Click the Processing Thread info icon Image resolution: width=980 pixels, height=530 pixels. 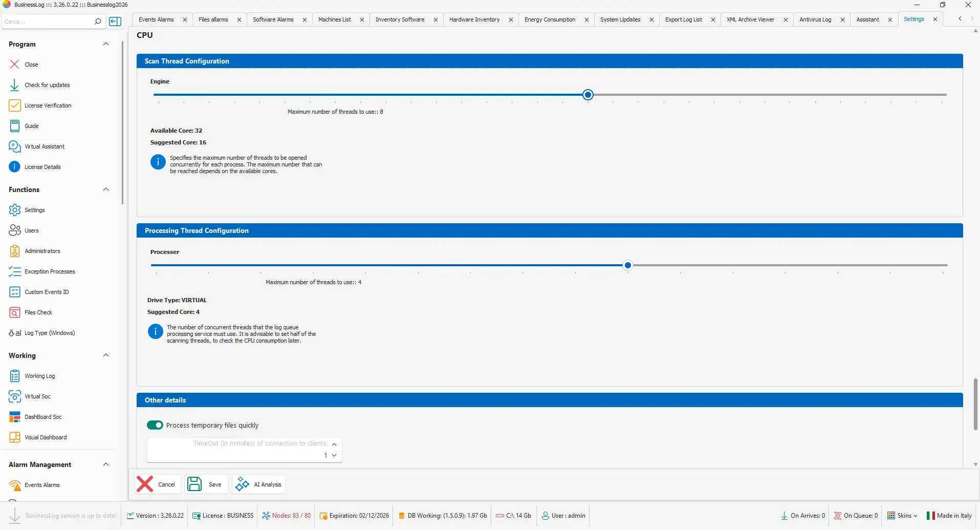click(x=155, y=331)
